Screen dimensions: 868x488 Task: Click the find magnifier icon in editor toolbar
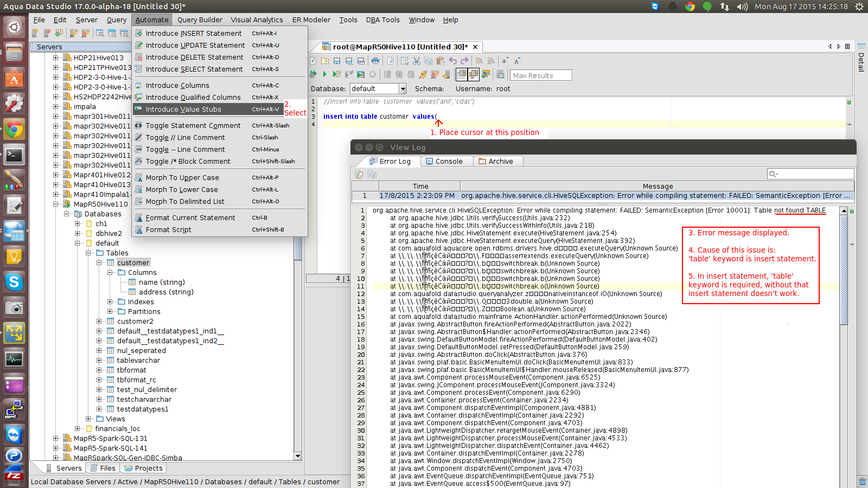[479, 61]
